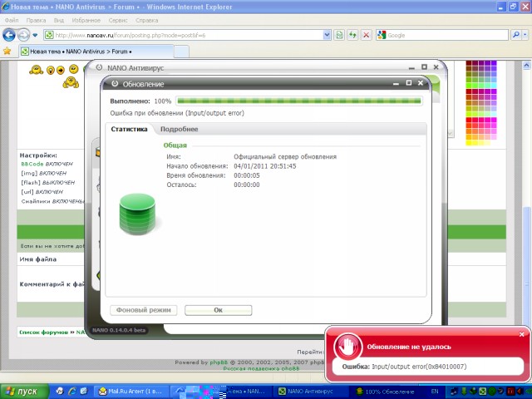
Task: Select the Статистика tab
Action: tap(129, 129)
